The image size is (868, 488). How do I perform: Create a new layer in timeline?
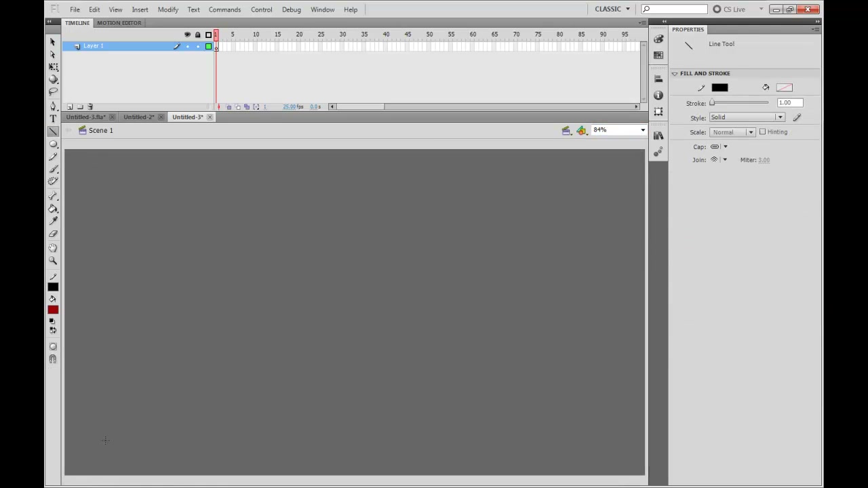(x=70, y=107)
